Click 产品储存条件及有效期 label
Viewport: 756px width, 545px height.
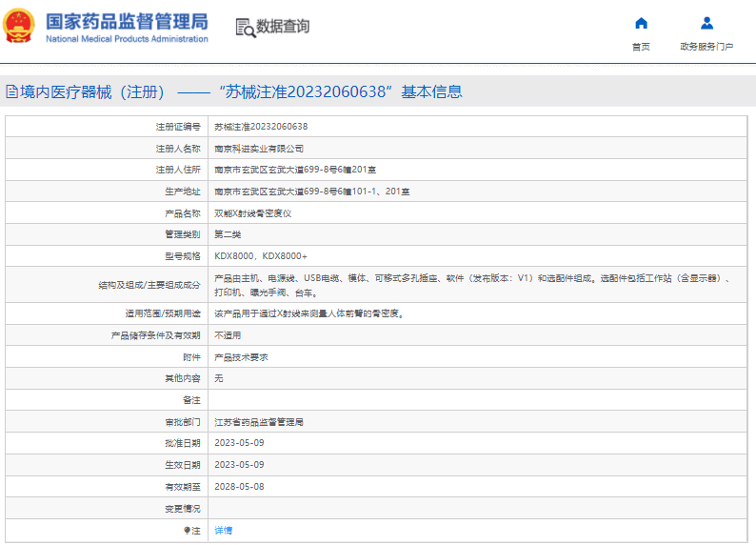156,335
